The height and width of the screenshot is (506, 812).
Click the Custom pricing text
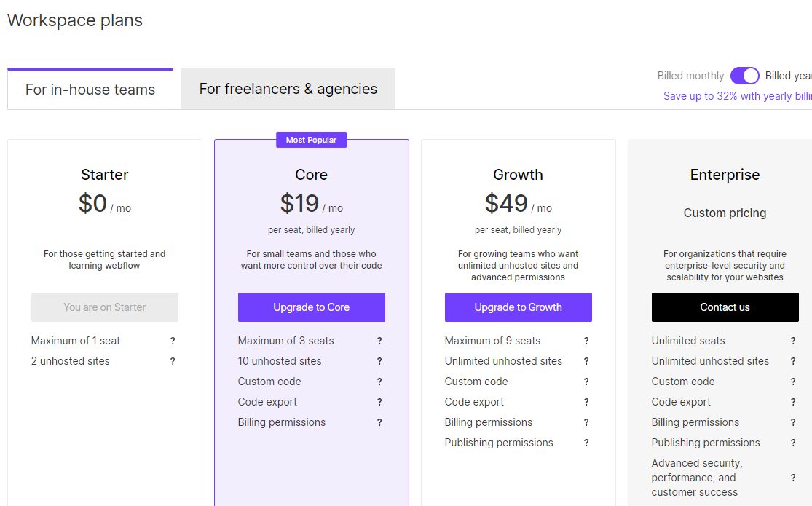(x=725, y=213)
